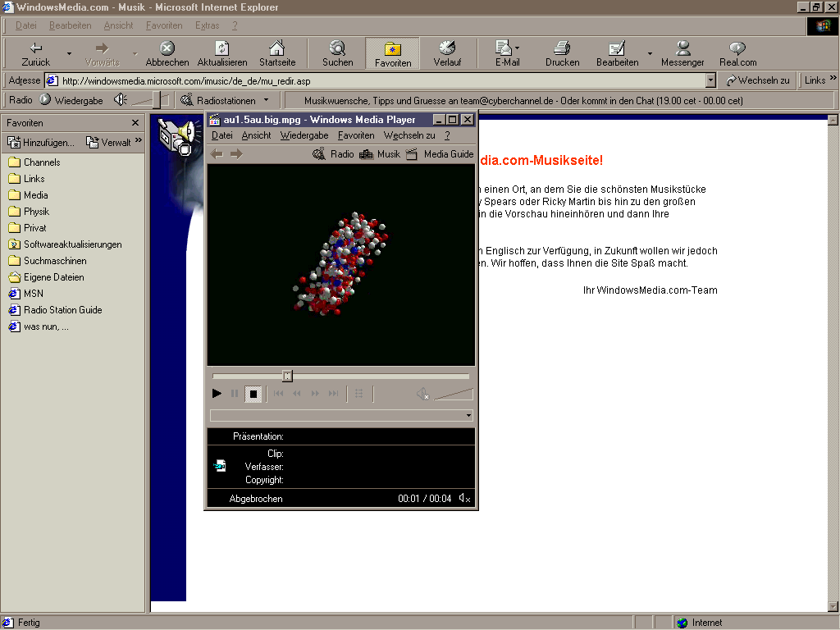
Task: Refresh page with Aktualisieren icon
Action: tap(221, 53)
